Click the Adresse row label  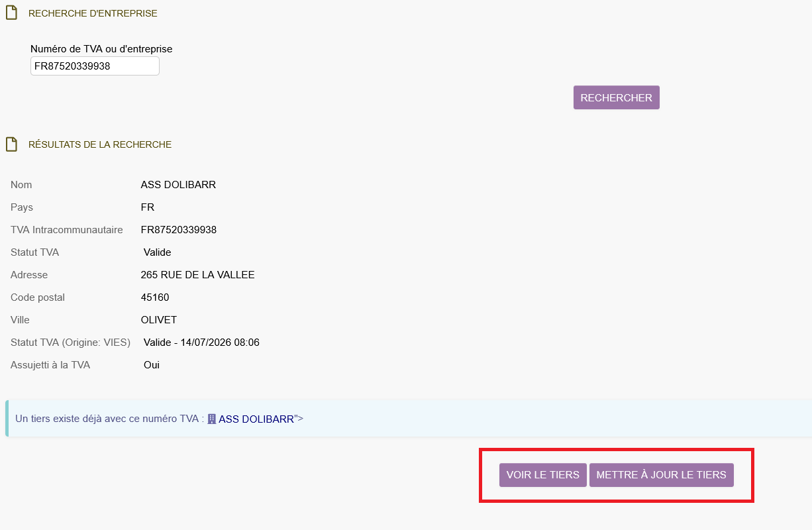coord(29,275)
